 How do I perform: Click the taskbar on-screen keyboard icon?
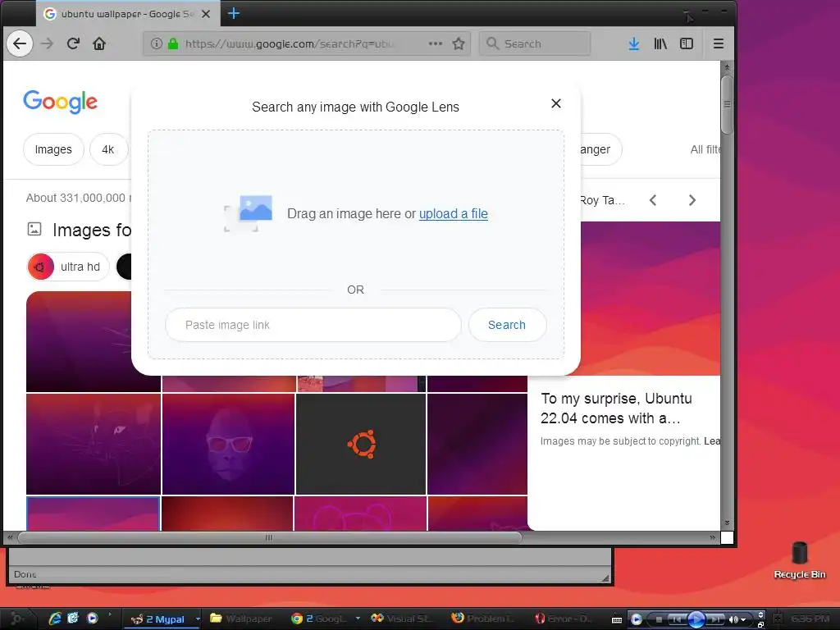click(617, 620)
